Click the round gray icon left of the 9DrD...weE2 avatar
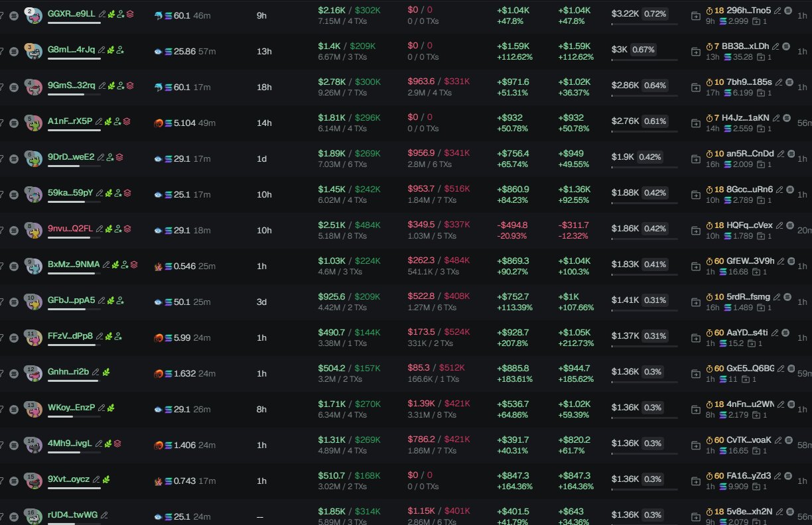 pyautogui.click(x=15, y=159)
